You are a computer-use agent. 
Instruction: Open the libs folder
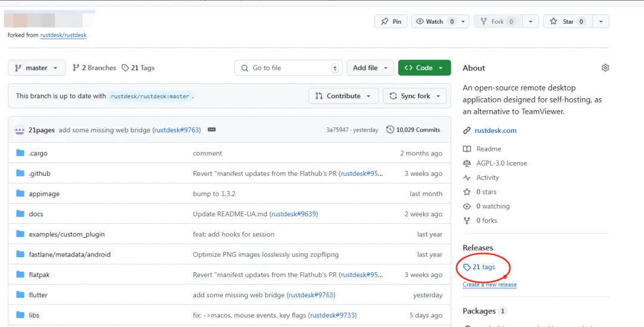point(34,316)
